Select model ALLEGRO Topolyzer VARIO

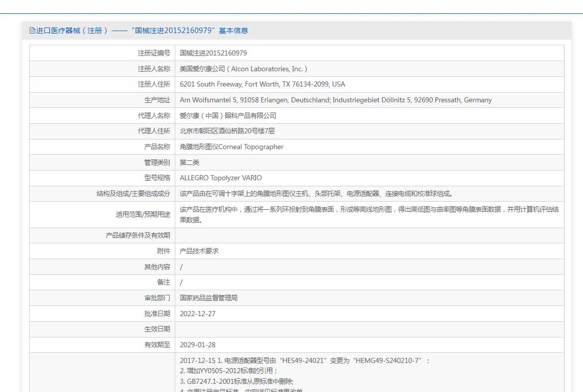pyautogui.click(x=221, y=178)
